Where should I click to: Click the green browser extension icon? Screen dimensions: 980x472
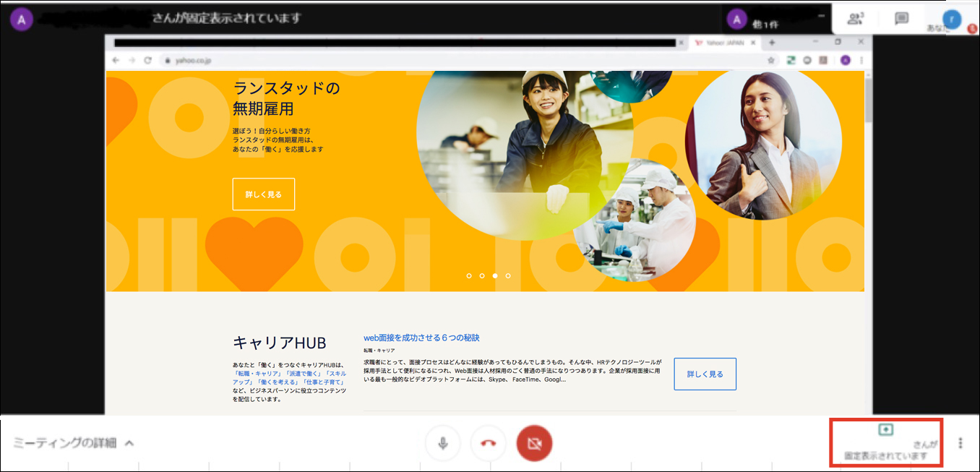[x=791, y=61]
